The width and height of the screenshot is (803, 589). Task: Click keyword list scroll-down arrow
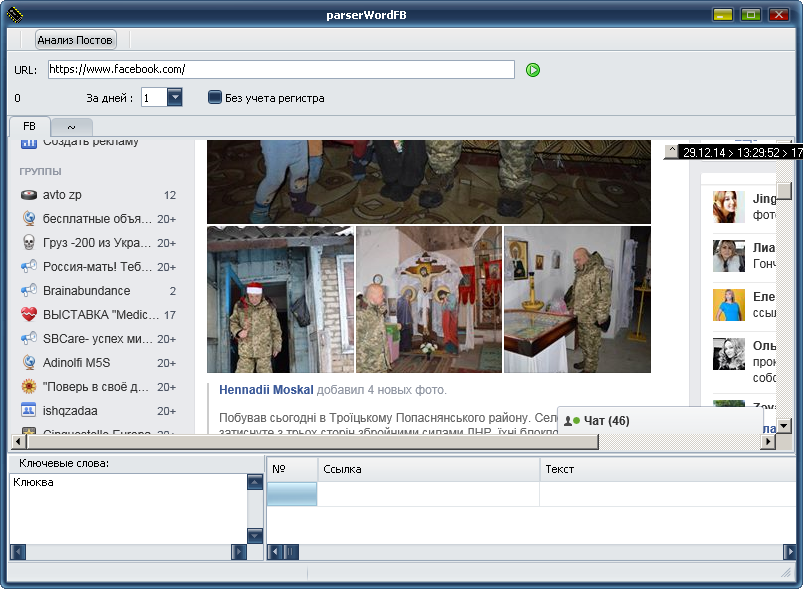click(x=255, y=536)
